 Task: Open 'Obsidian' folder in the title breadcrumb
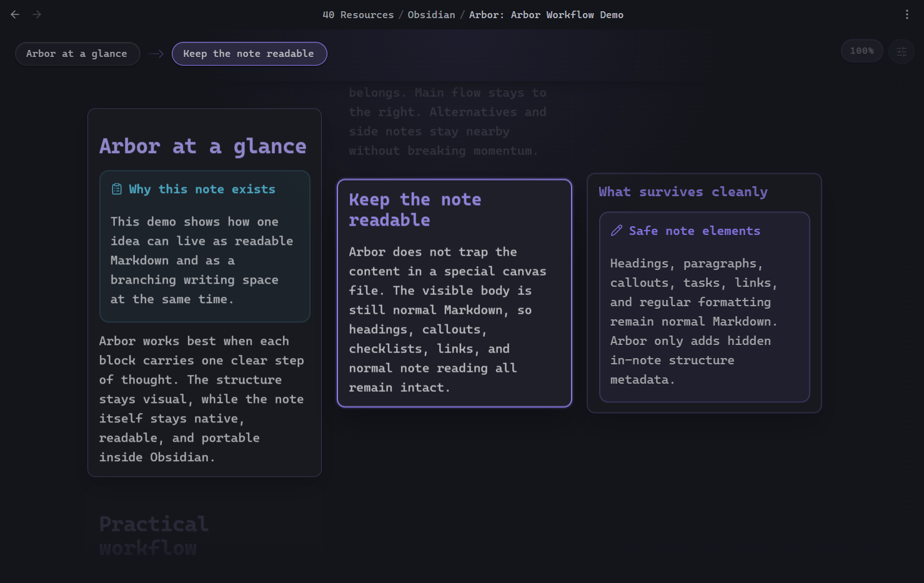431,14
